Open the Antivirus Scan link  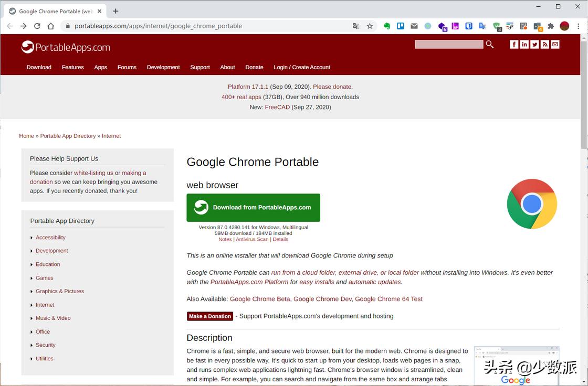pyautogui.click(x=252, y=239)
